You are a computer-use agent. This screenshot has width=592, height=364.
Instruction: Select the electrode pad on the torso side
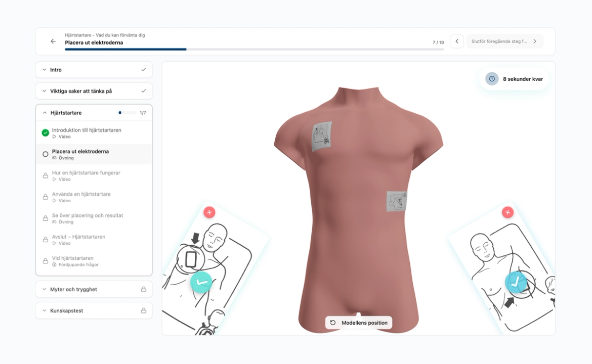click(396, 201)
